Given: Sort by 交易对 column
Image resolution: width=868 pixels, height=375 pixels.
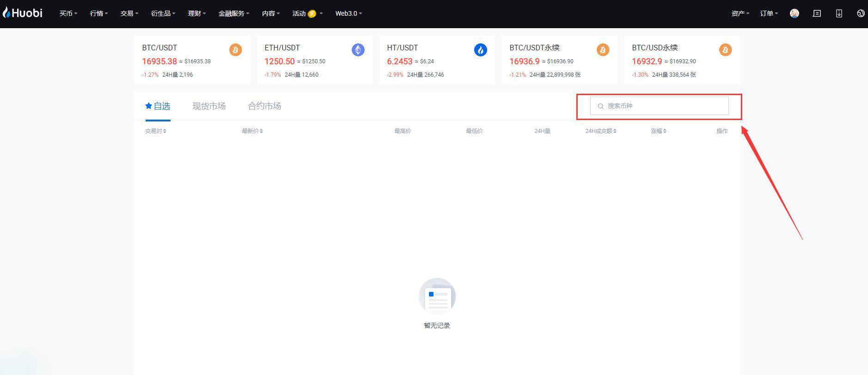Looking at the screenshot, I should 155,131.
